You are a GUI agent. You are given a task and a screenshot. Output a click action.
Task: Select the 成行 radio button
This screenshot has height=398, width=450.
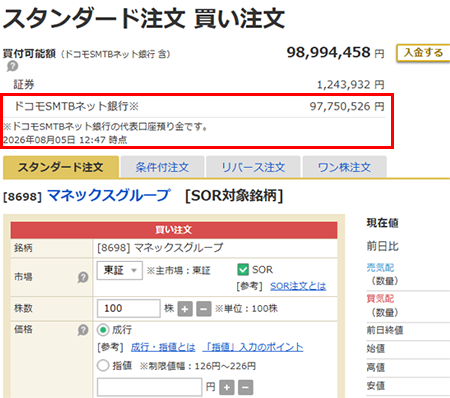pos(103,330)
